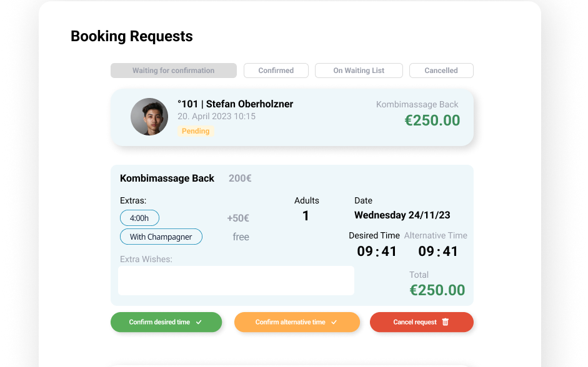Image resolution: width=588 pixels, height=367 pixels.
Task: Click the Adults count number
Action: 306,216
